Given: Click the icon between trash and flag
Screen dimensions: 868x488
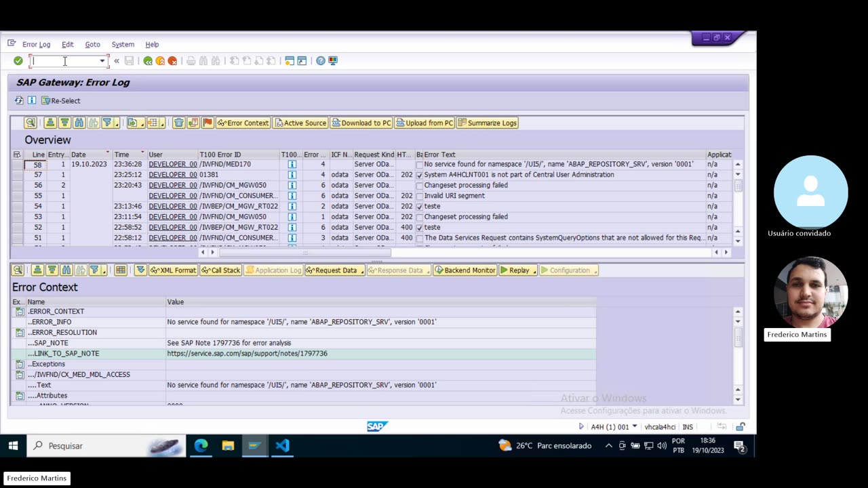Looking at the screenshot, I should [193, 123].
